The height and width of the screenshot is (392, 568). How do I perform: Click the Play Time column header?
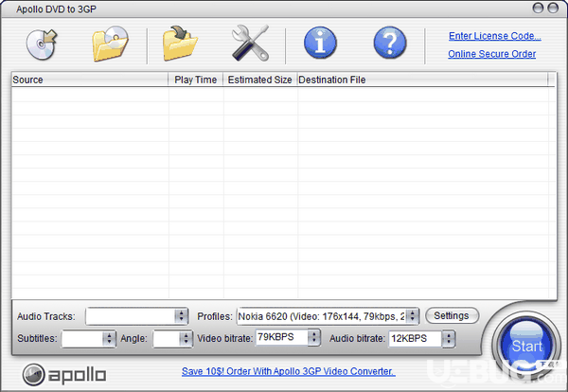click(x=196, y=80)
